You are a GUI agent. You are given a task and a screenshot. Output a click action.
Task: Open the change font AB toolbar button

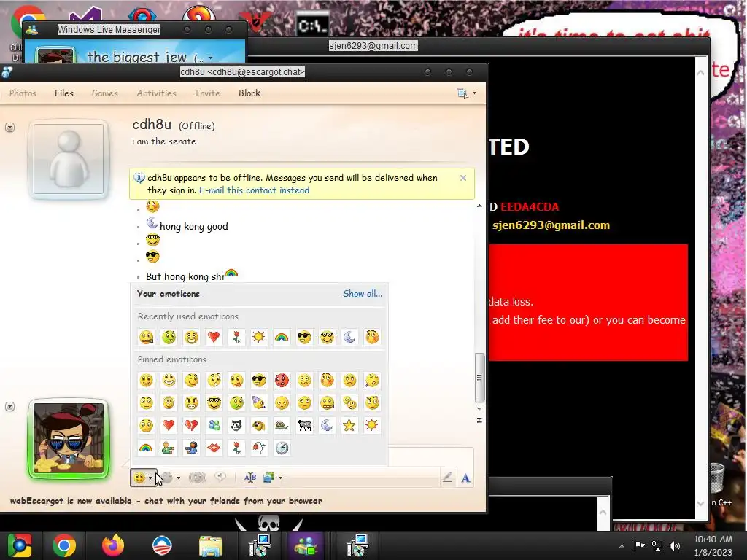pos(250,478)
